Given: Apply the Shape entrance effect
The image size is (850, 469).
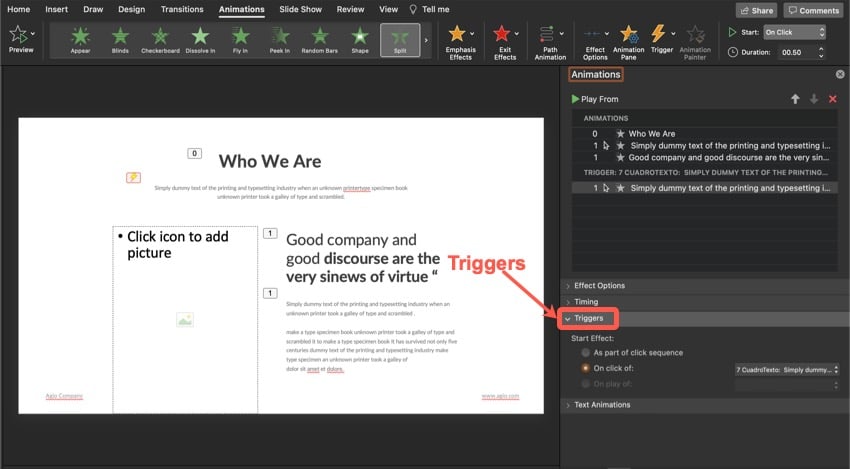Looking at the screenshot, I should coord(360,40).
